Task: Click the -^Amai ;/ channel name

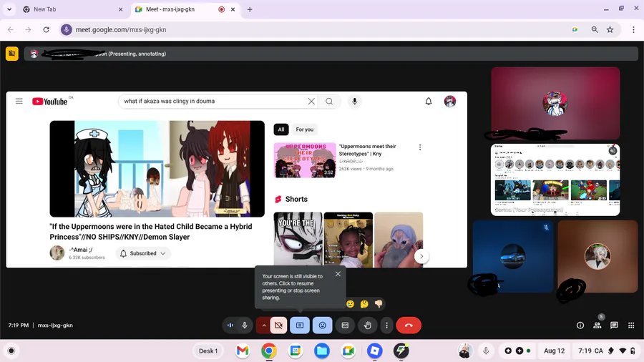Action: (80, 250)
